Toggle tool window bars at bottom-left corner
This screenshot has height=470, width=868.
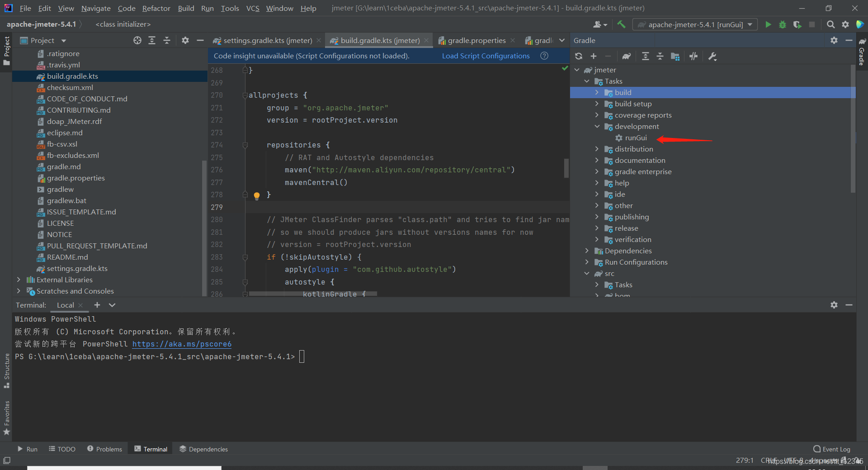7,461
